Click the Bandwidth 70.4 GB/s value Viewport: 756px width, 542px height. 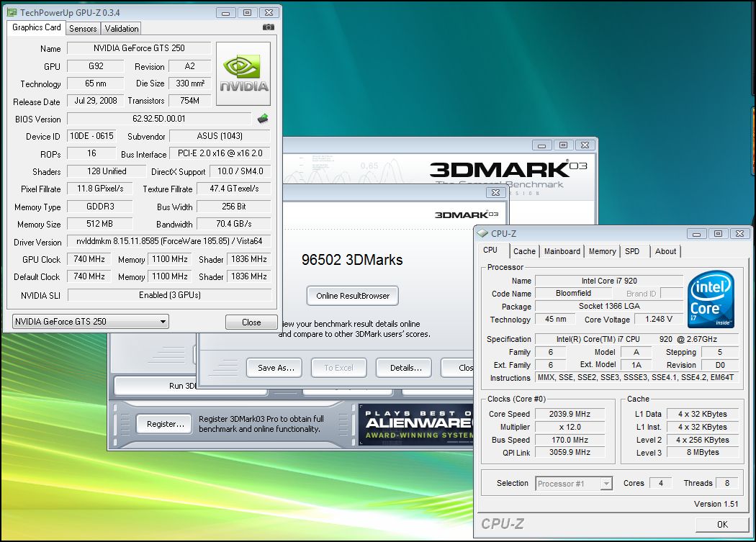coord(234,224)
